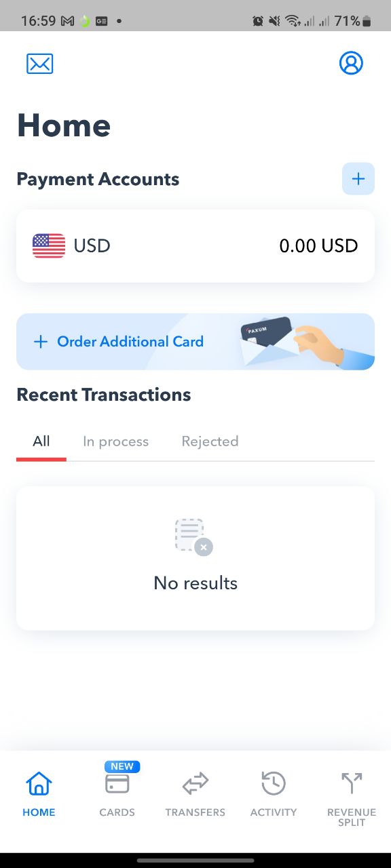Open the Activity clock icon

pos(274,784)
